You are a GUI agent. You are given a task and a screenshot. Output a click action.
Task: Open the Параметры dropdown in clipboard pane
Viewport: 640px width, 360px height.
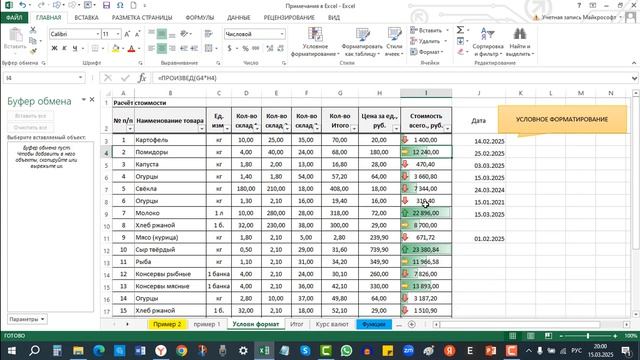27,319
